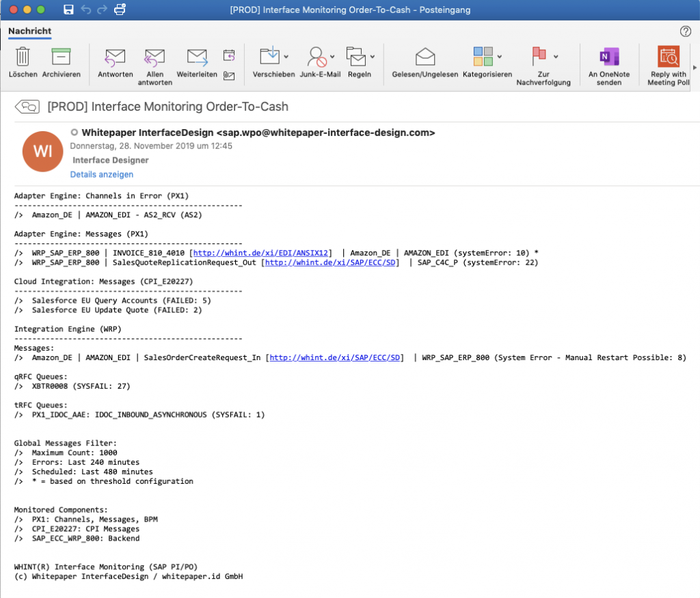Click the print icon in title bar
The image size is (700, 598).
[120, 10]
